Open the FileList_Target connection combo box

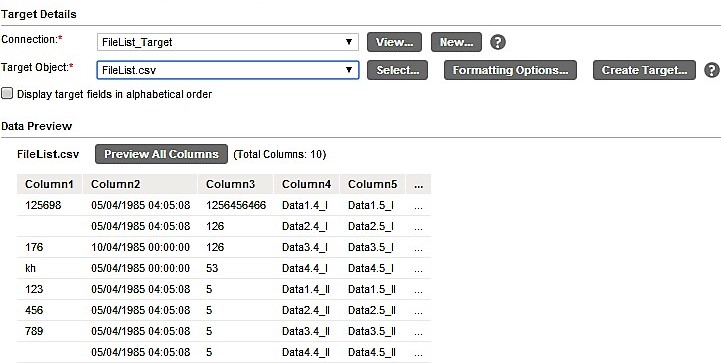(228, 42)
